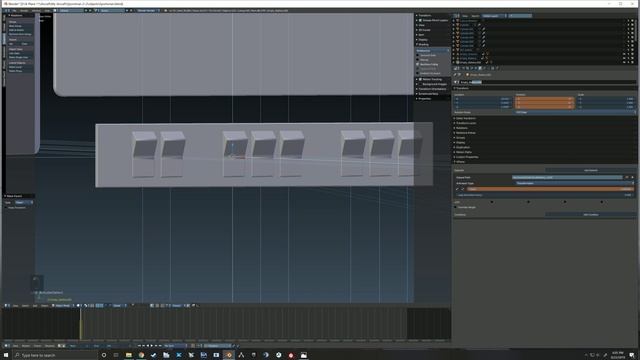
Task: Click the Location X value field
Action: click(x=483, y=99)
